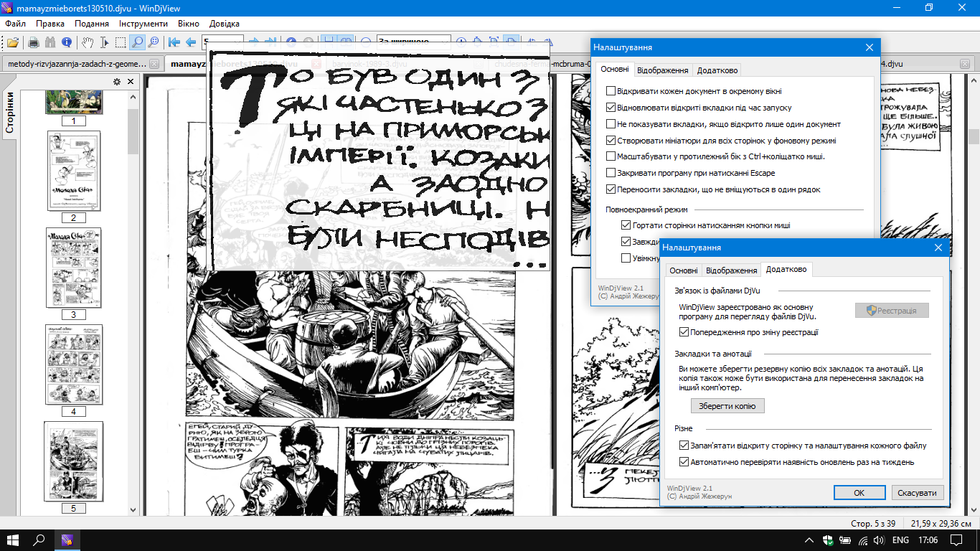Close the front Налаштування dialog

pos(938,248)
